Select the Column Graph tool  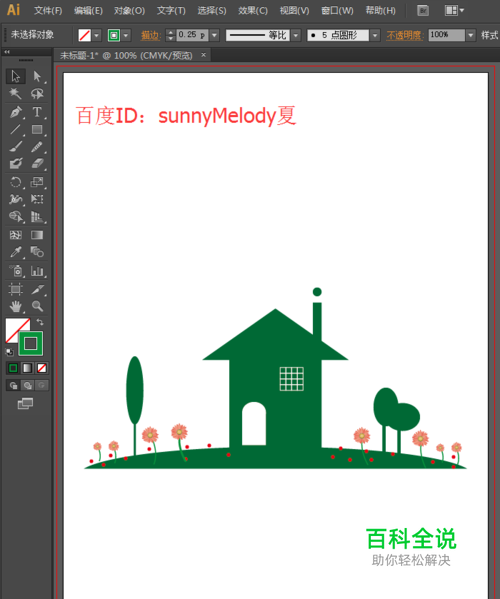pos(37,271)
